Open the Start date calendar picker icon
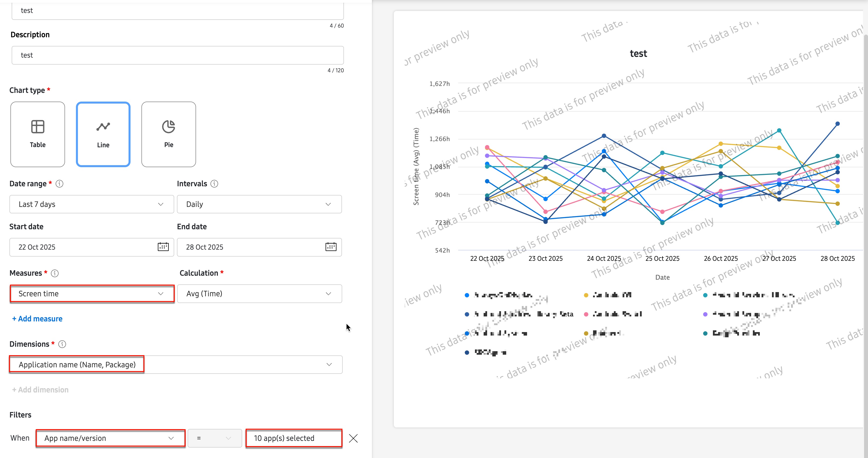The image size is (868, 458). tap(163, 247)
